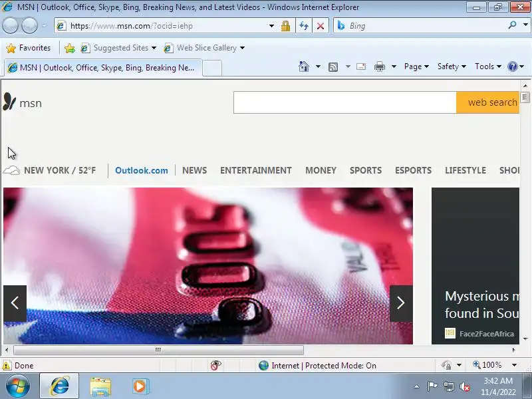Open the LIFESTYLE navigation item
532x399 pixels.
click(465, 170)
